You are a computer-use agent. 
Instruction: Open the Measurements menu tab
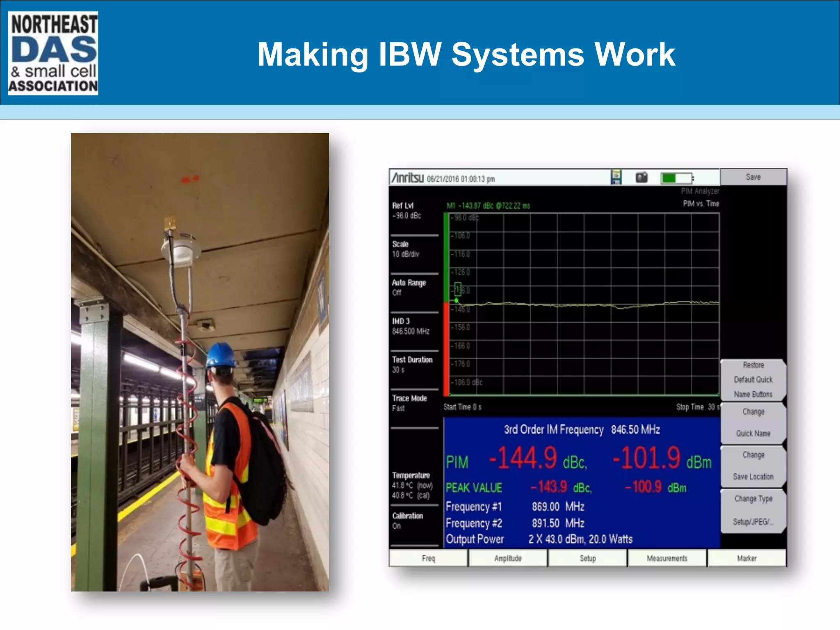pos(667,558)
